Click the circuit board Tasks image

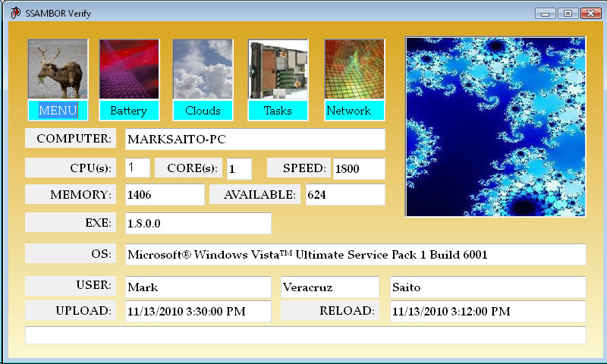(x=278, y=69)
